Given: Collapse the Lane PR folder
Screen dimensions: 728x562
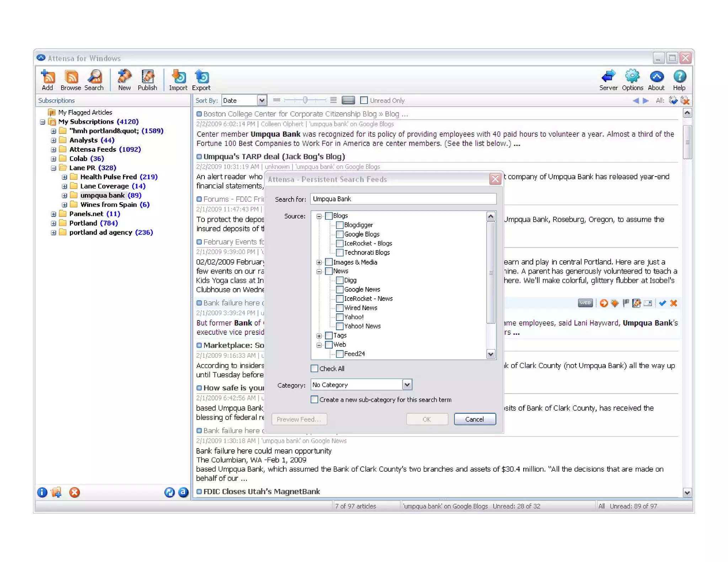Looking at the screenshot, I should (53, 168).
